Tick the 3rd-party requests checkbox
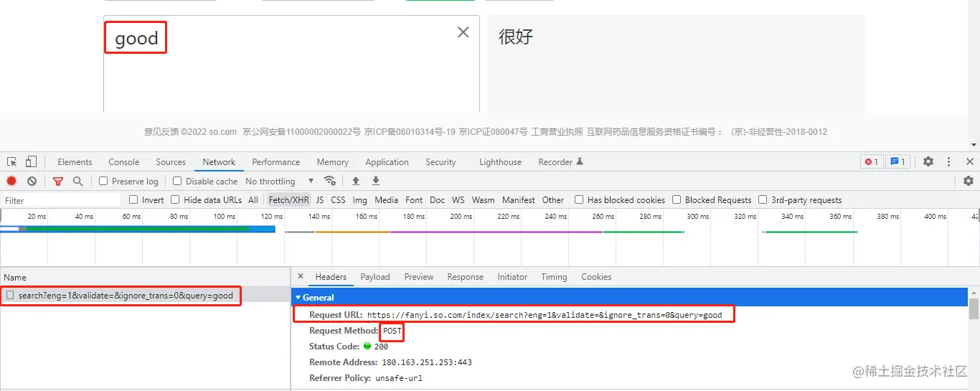The width and height of the screenshot is (980, 391). click(x=763, y=199)
